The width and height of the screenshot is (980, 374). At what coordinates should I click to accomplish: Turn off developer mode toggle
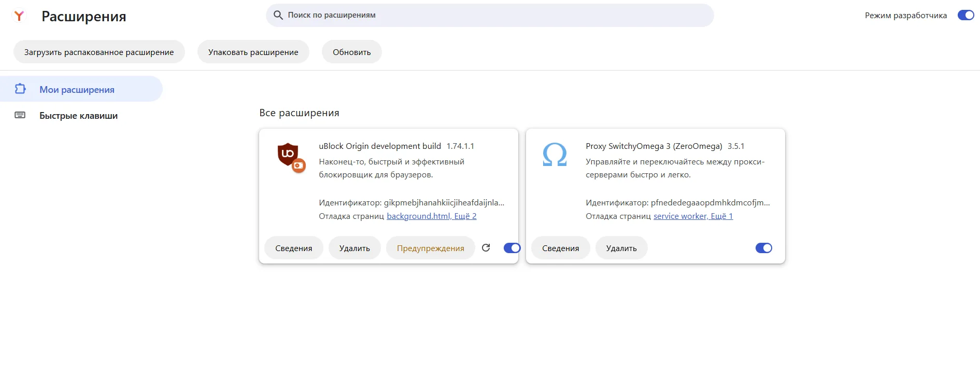(x=966, y=15)
